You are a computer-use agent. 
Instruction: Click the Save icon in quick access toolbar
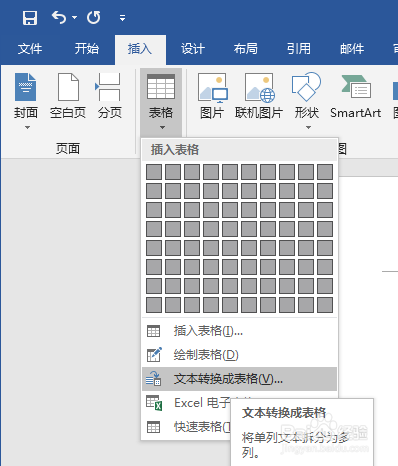pos(30,17)
